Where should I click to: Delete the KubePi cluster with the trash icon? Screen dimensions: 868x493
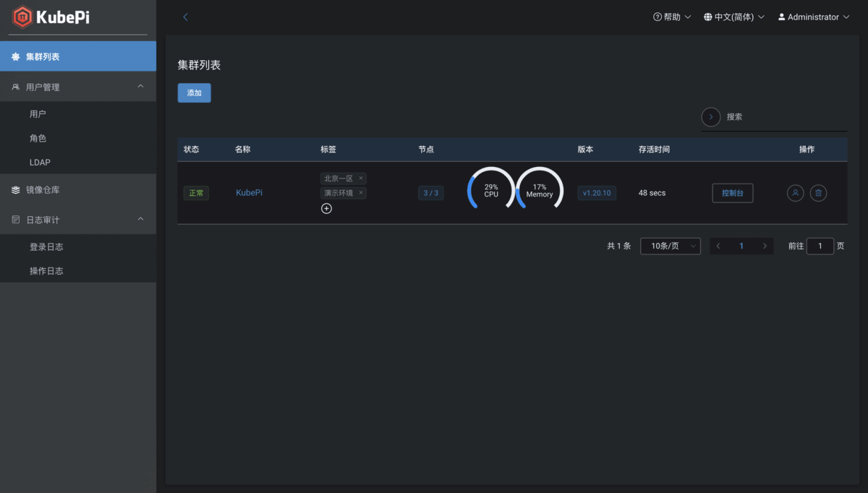pyautogui.click(x=818, y=193)
